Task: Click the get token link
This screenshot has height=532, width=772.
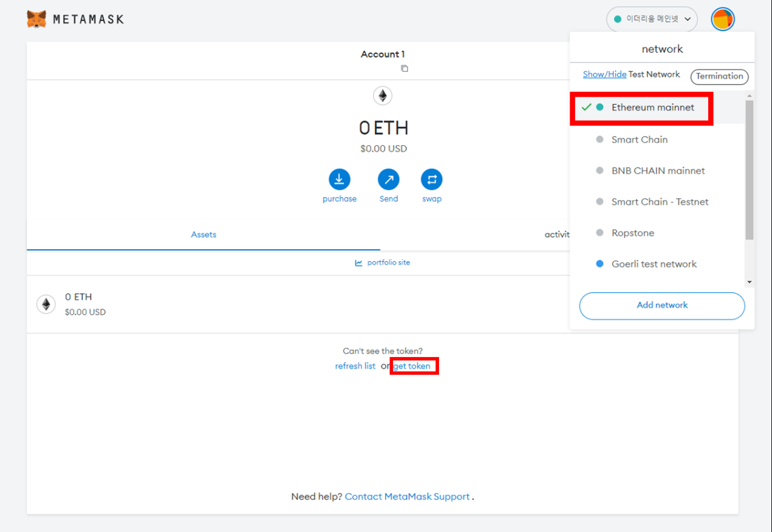Action: pyautogui.click(x=412, y=366)
